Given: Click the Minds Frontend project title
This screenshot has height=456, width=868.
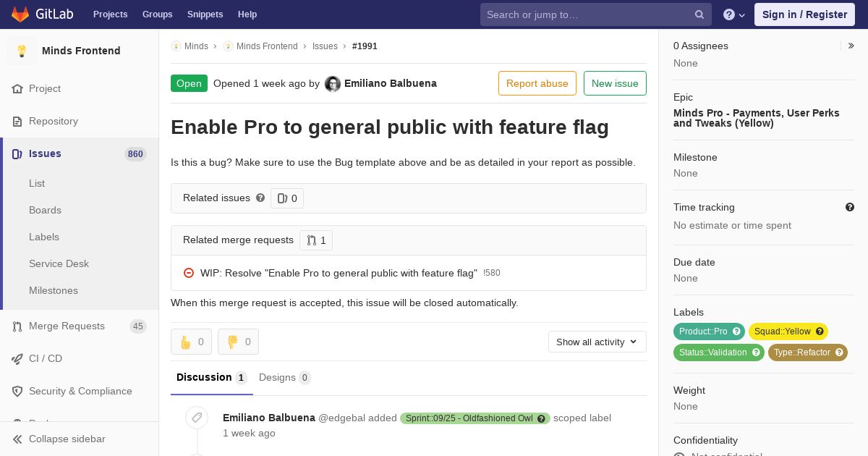Looking at the screenshot, I should tap(81, 51).
